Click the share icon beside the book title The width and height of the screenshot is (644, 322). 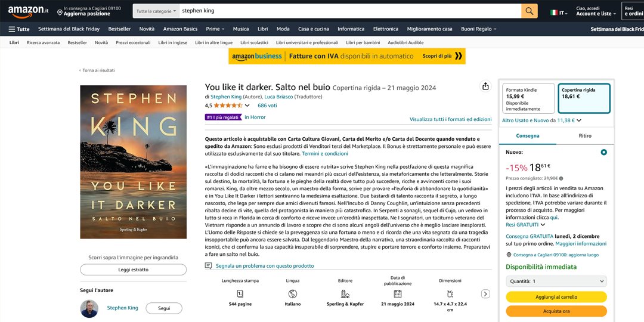[x=485, y=86]
